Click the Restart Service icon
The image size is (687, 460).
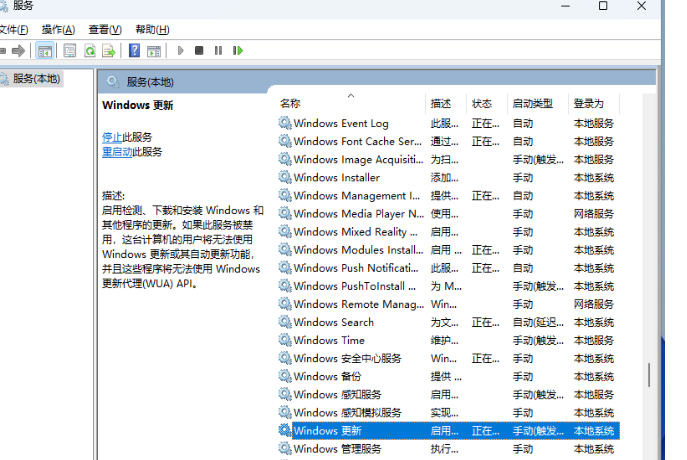238,51
